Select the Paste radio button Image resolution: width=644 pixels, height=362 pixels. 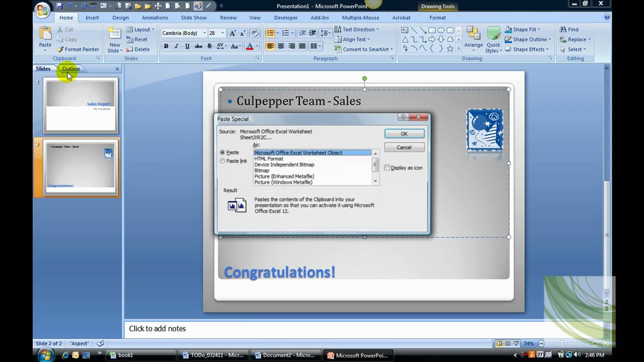point(222,152)
